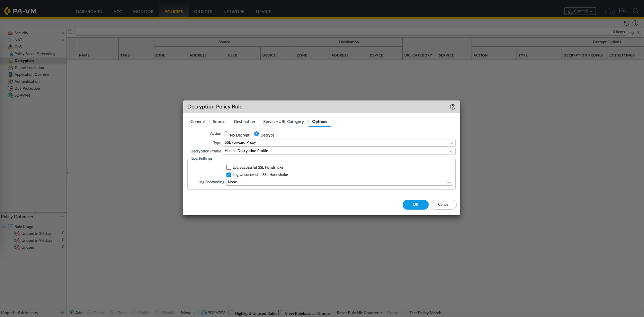Image resolution: width=644 pixels, height=317 pixels.
Task: Click the refresh icon above the search bar
Action: click(x=626, y=23)
